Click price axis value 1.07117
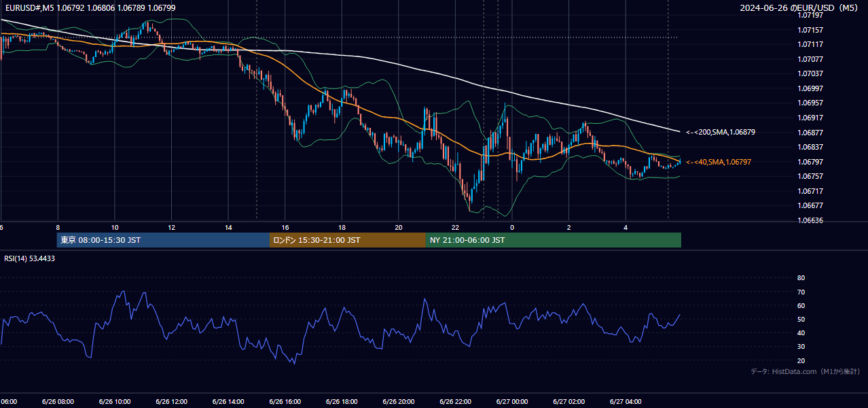 [810, 44]
